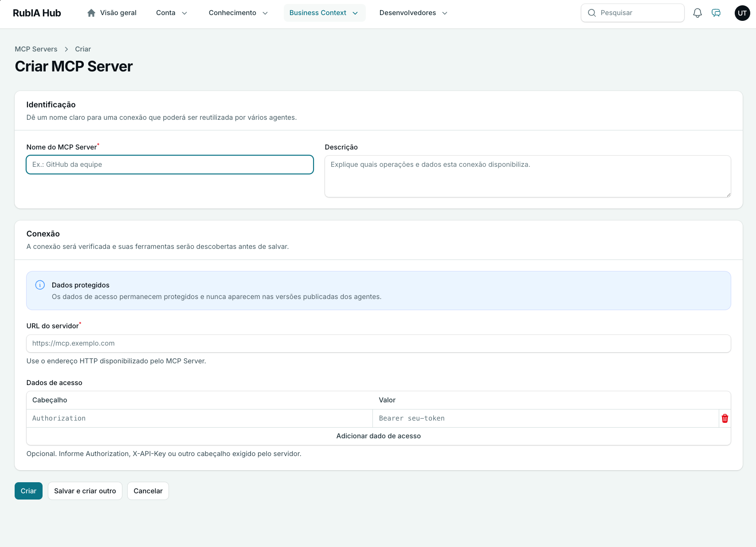Expand the Conta menu
The width and height of the screenshot is (756, 547).
tap(172, 13)
